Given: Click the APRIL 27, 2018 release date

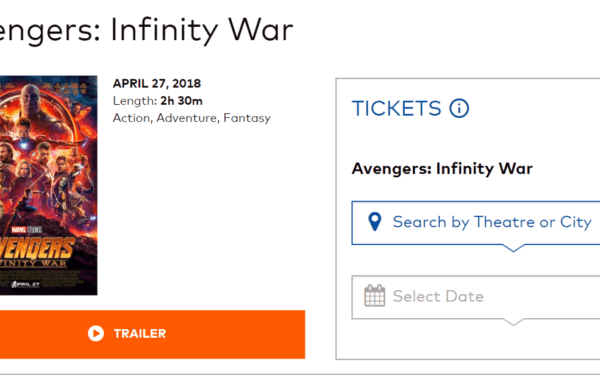Looking at the screenshot, I should [157, 83].
